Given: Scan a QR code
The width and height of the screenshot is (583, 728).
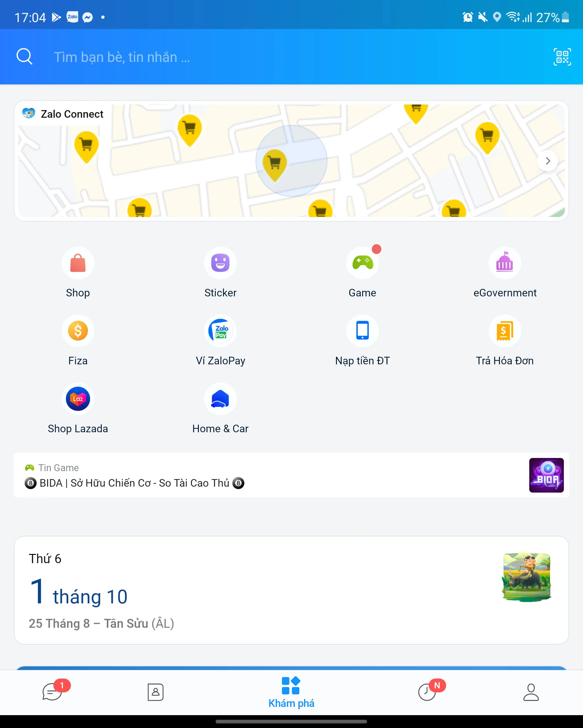Looking at the screenshot, I should tap(562, 57).
